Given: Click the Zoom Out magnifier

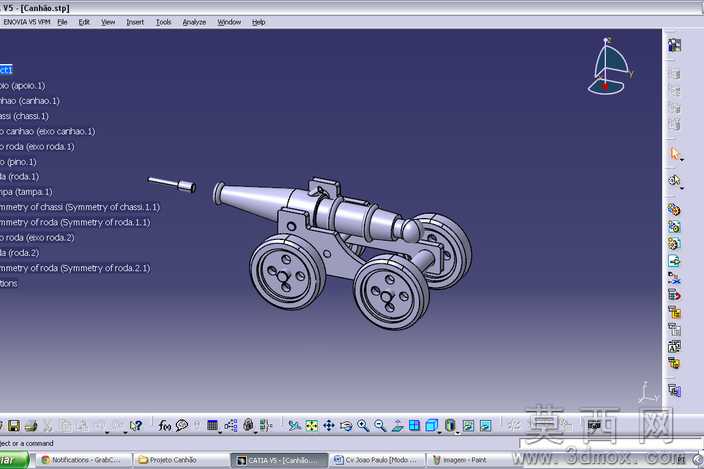Looking at the screenshot, I should [x=380, y=425].
